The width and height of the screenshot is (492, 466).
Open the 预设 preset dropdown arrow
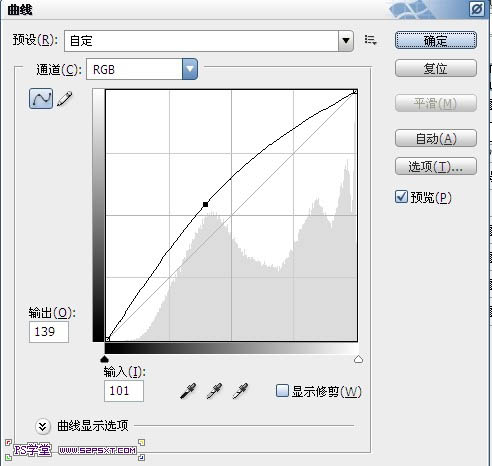tap(346, 41)
